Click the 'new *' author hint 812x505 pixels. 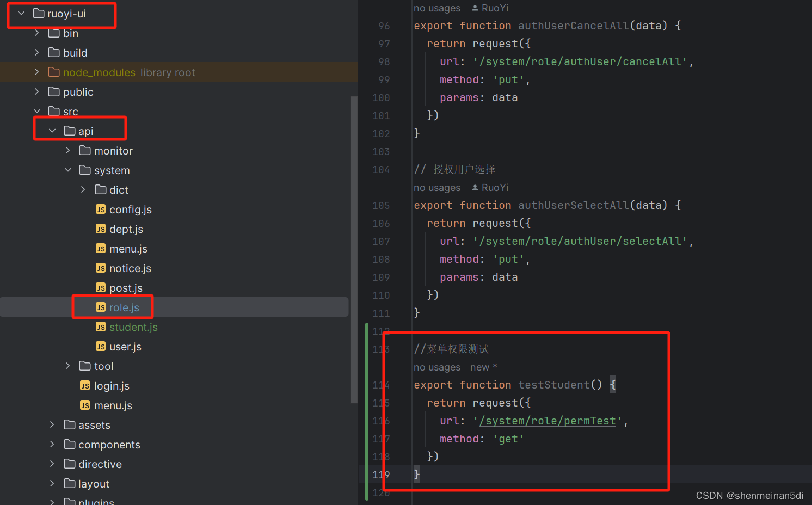484,367
